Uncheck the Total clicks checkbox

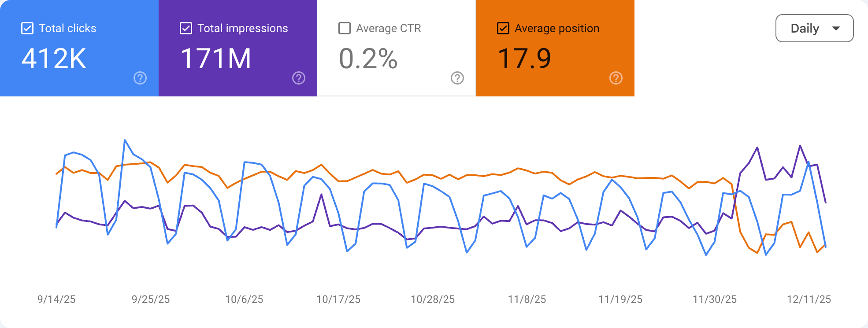click(x=27, y=28)
